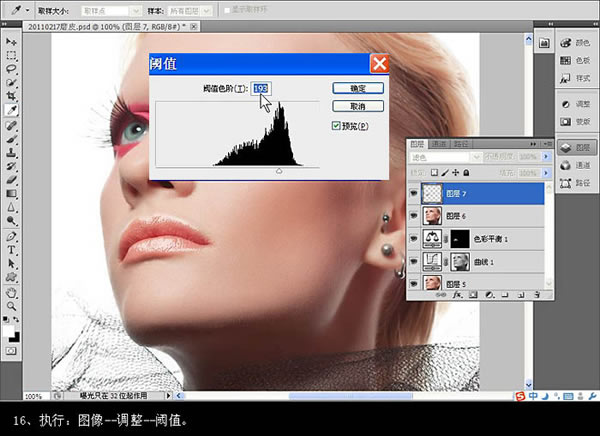Collapse the Layers panel with double arrows
Screen dimensions: 600x436
tap(533, 144)
